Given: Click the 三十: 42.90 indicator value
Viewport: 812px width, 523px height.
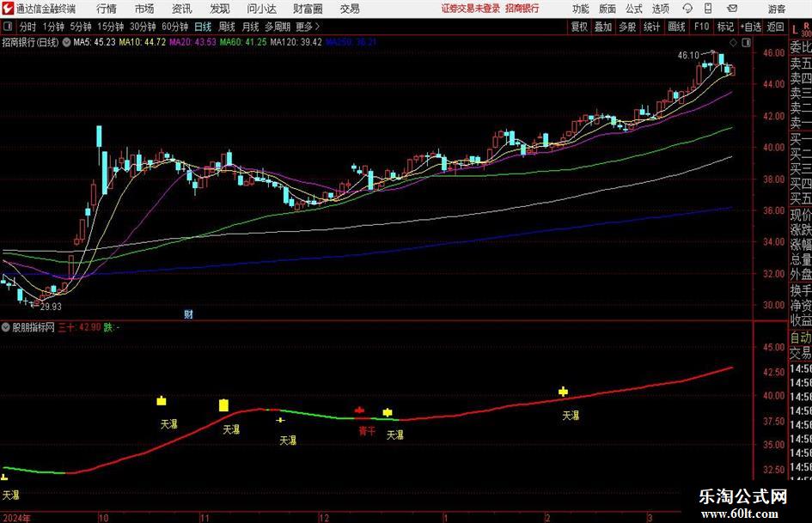Looking at the screenshot, I should coord(79,327).
